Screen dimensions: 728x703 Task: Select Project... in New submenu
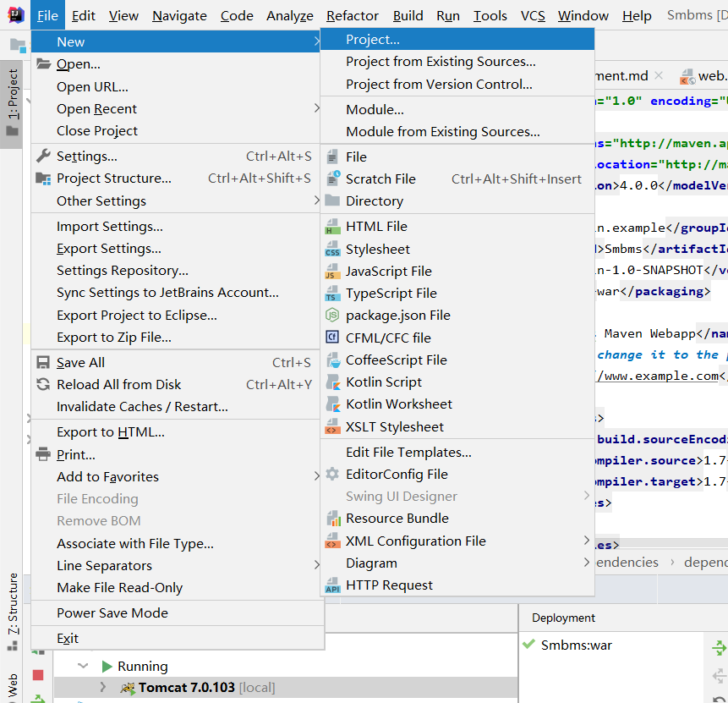[457, 39]
